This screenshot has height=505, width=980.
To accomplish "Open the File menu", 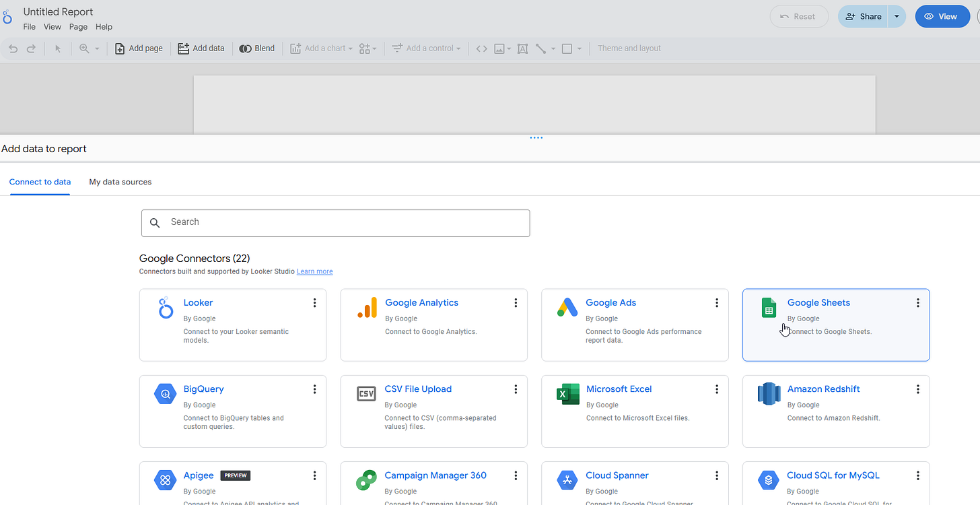I will pos(29,27).
